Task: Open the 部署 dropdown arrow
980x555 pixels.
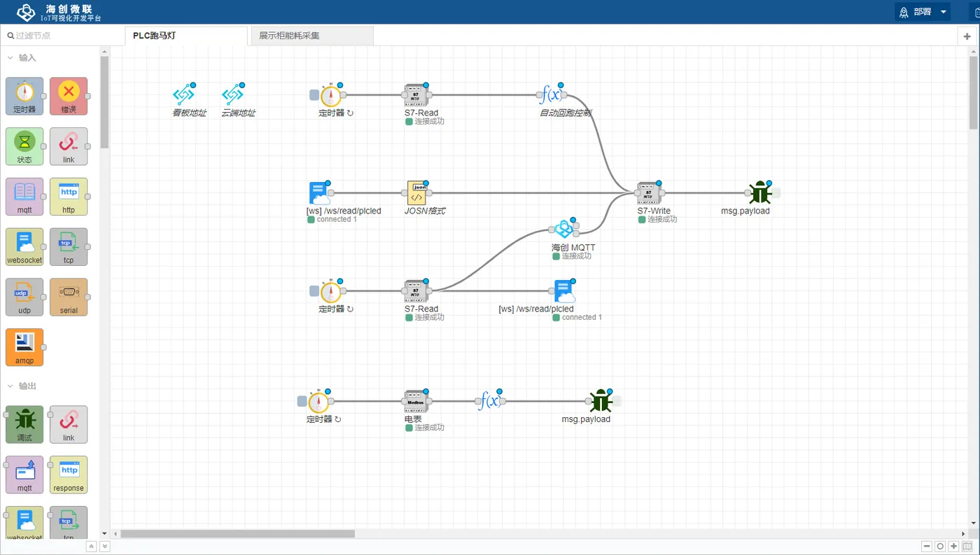Action: click(944, 12)
